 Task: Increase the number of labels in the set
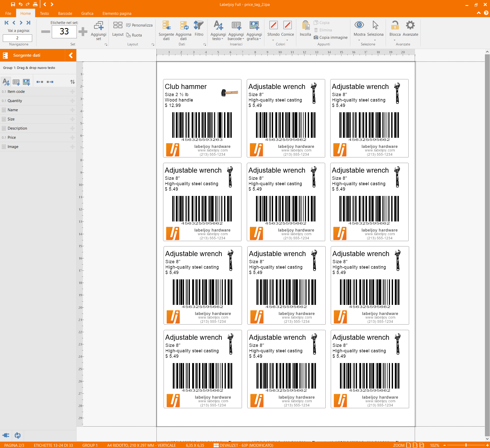(x=83, y=32)
